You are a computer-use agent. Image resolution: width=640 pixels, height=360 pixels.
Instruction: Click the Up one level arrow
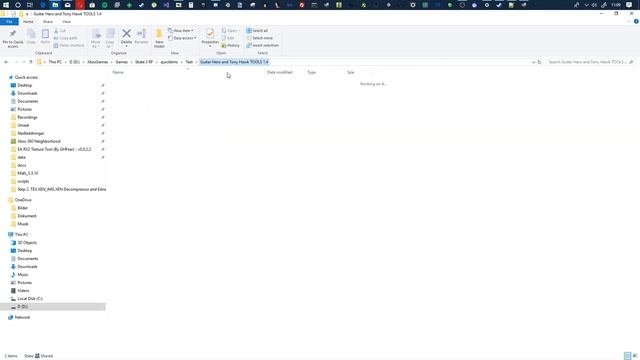tap(31, 62)
